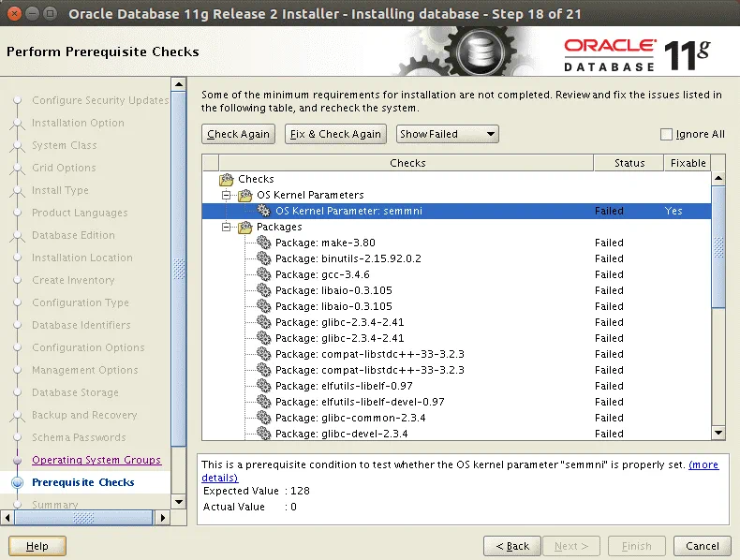Click the gear icon beside Package: make-3.80

[263, 243]
